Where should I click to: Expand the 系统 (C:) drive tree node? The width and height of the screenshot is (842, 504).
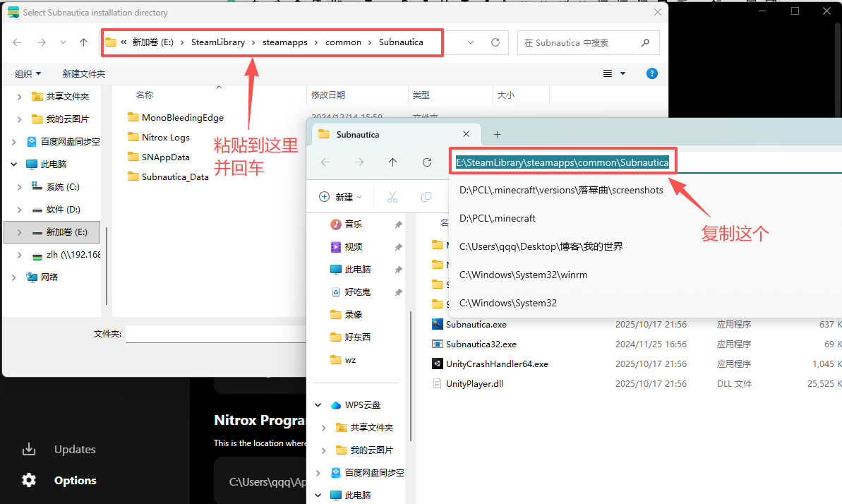[x=19, y=187]
